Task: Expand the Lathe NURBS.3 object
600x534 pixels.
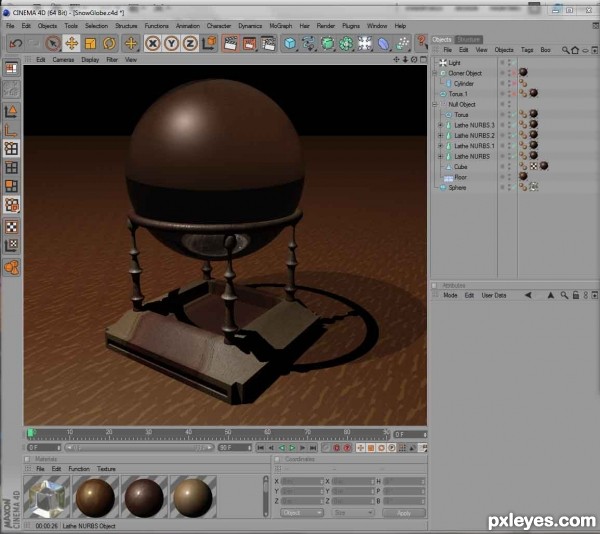Action: point(440,125)
